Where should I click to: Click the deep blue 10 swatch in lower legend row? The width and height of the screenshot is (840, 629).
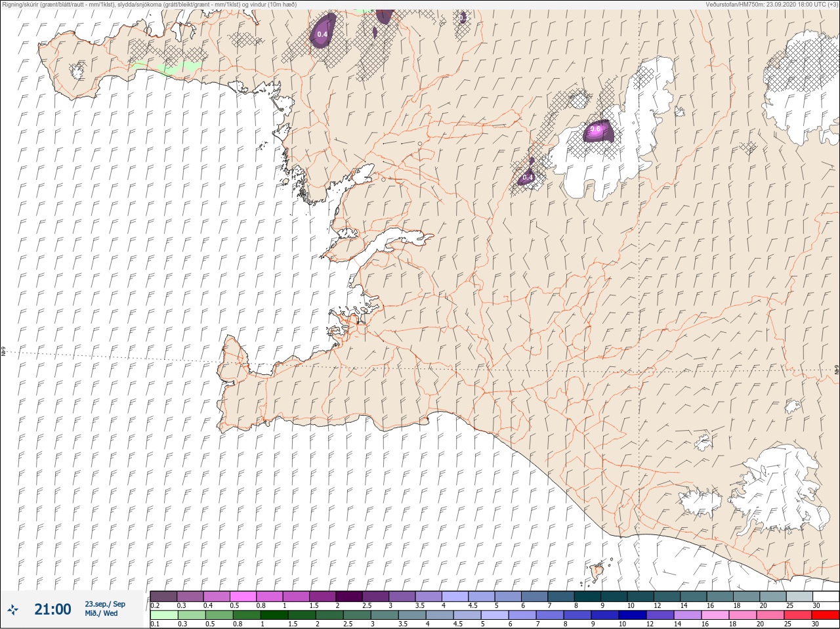[633, 615]
